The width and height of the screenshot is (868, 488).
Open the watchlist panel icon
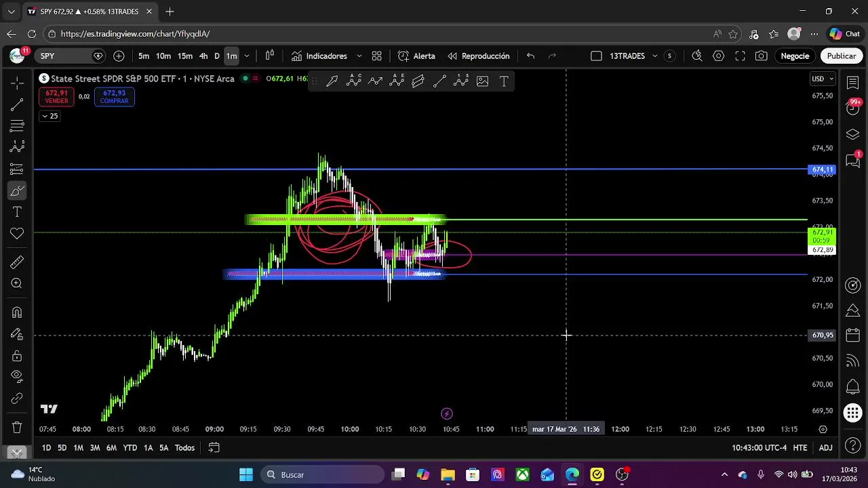tap(853, 81)
